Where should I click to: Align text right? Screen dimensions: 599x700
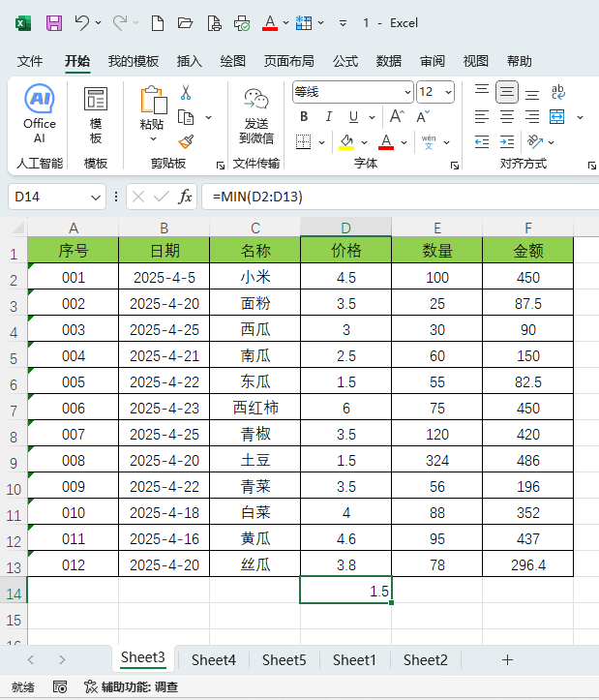[x=532, y=117]
